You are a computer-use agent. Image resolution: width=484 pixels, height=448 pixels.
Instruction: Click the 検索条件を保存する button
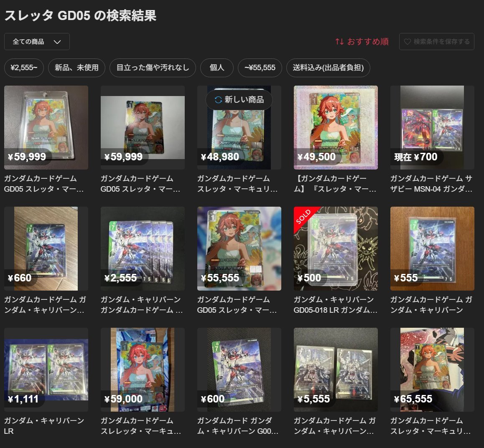436,42
